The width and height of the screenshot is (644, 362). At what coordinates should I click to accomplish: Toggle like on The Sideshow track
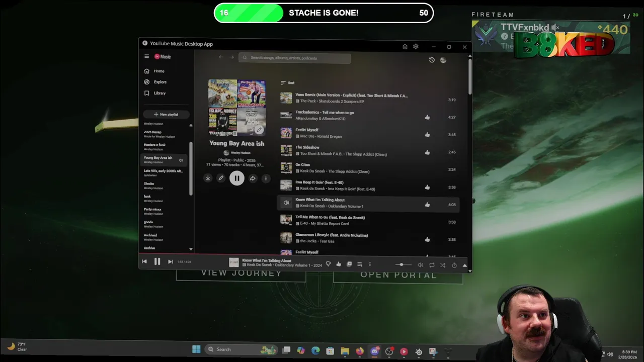(427, 152)
